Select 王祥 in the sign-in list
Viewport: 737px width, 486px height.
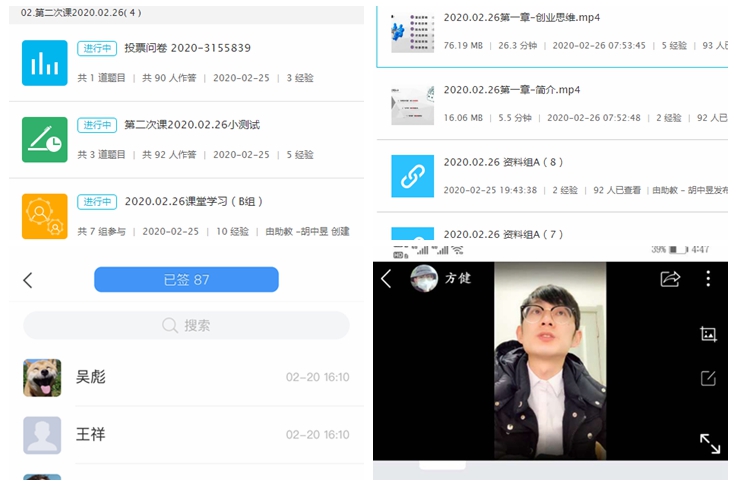[186, 435]
